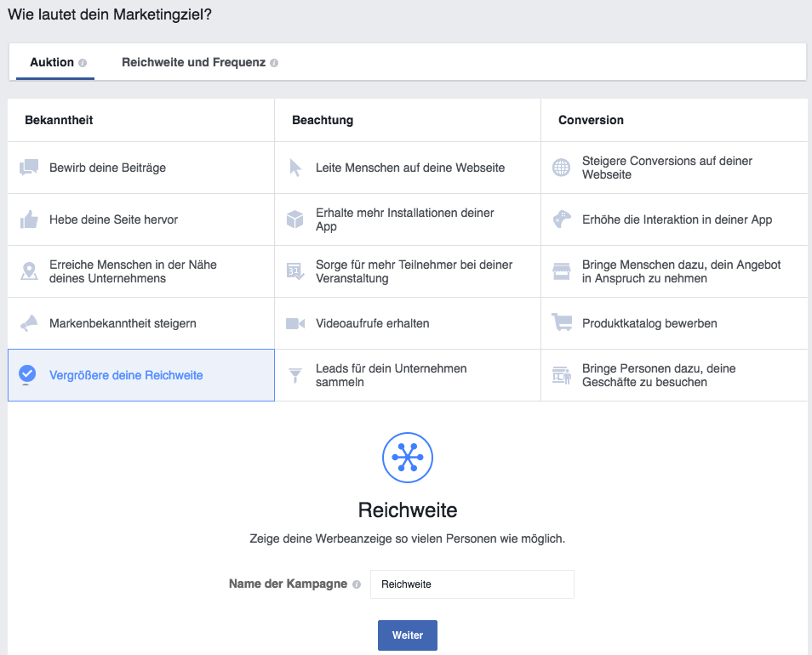Screen dimensions: 812x655
Task: Click the cursor arrow icon for website traffic
Action: (295, 168)
